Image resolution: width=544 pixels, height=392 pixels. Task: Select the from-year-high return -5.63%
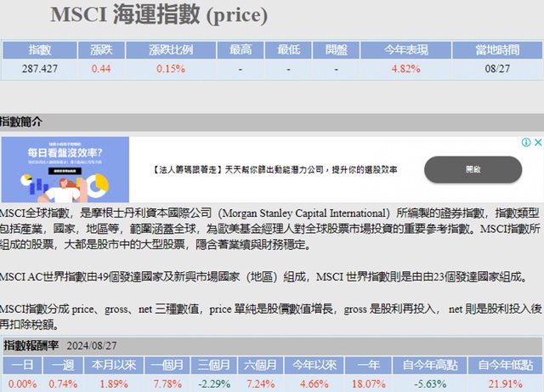(x=430, y=384)
